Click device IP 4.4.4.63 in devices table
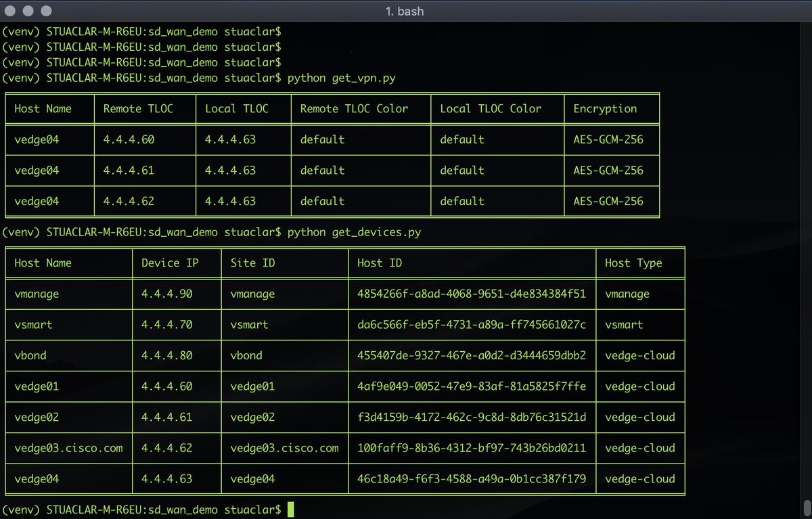Image resolution: width=812 pixels, height=519 pixels. click(166, 478)
